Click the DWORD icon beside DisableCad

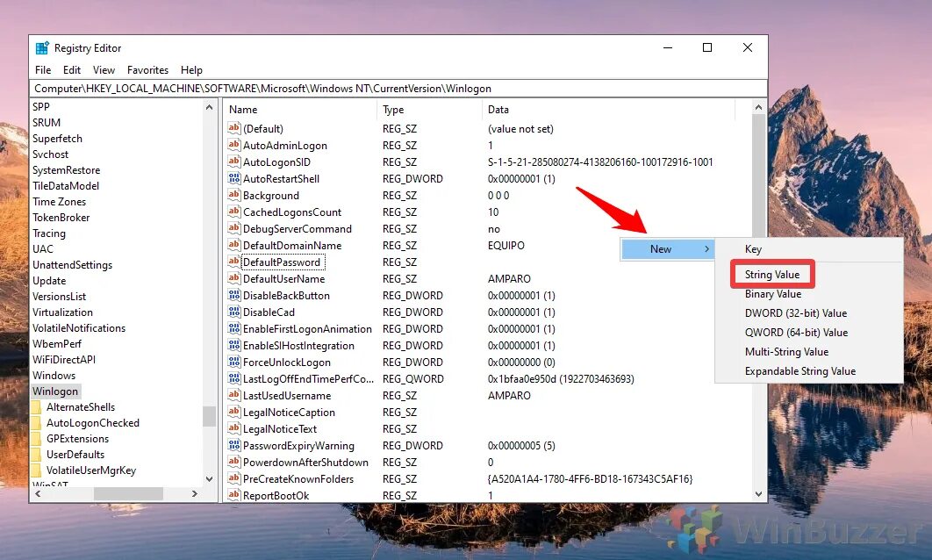point(234,312)
